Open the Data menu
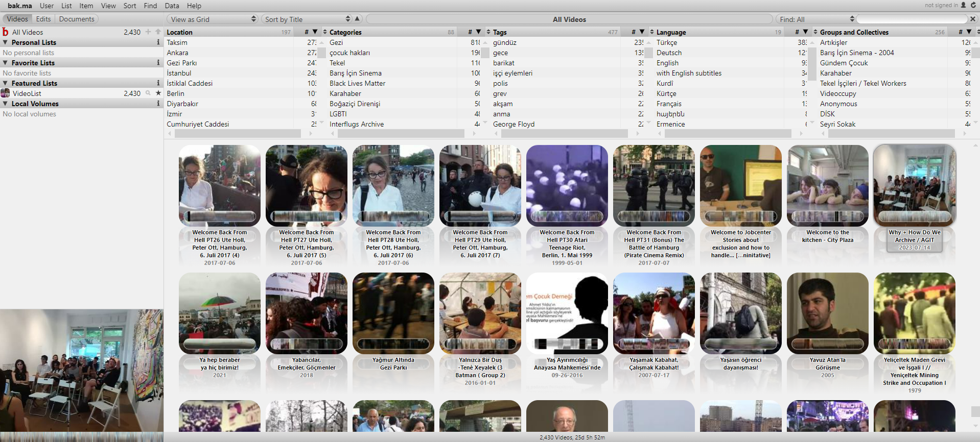Screen dimensions: 980x442 coord(172,6)
